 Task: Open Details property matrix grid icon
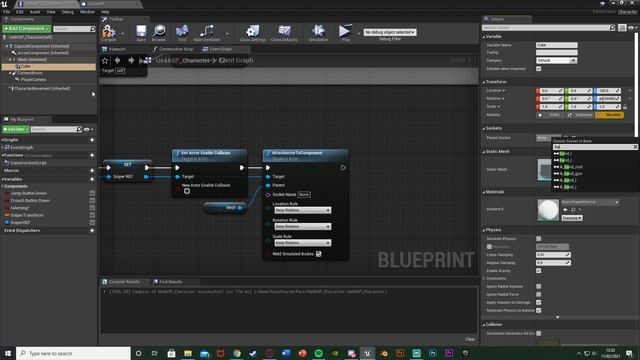(x=622, y=28)
